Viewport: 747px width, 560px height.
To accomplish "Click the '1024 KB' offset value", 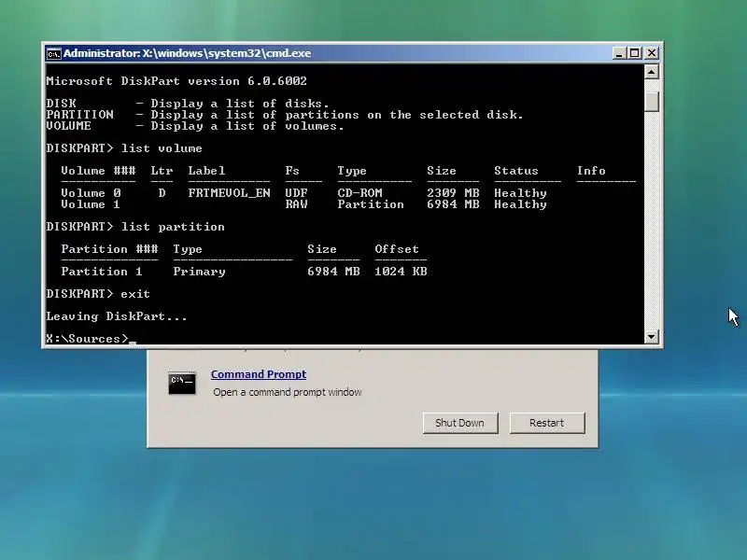I will [x=401, y=272].
